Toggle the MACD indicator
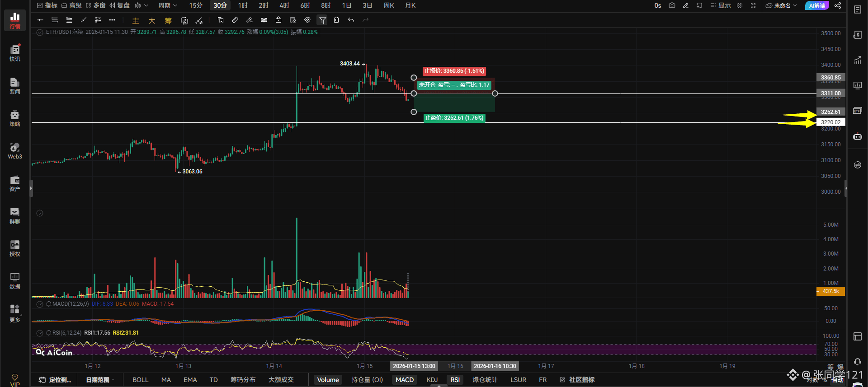The width and height of the screenshot is (868, 387). click(405, 380)
